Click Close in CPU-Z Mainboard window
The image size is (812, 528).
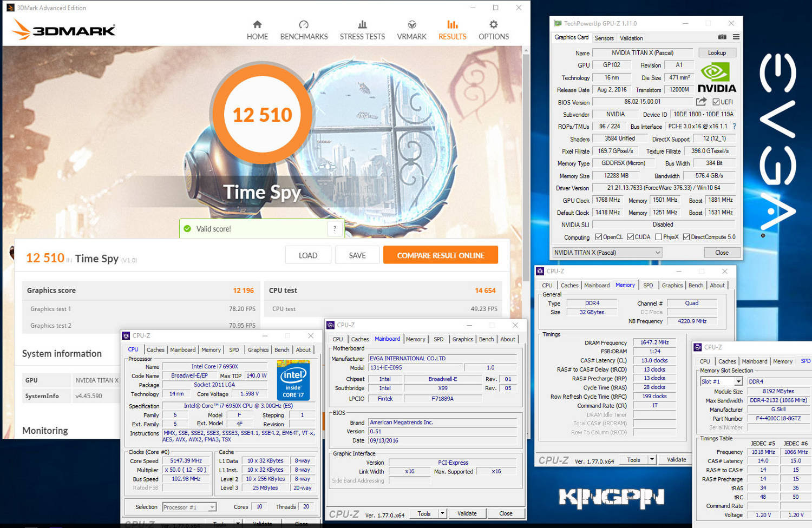tap(506, 513)
